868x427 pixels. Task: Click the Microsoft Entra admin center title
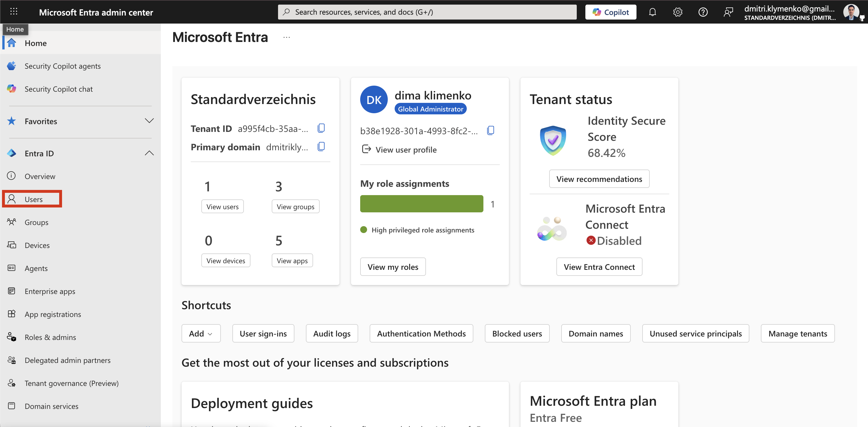[x=96, y=12]
